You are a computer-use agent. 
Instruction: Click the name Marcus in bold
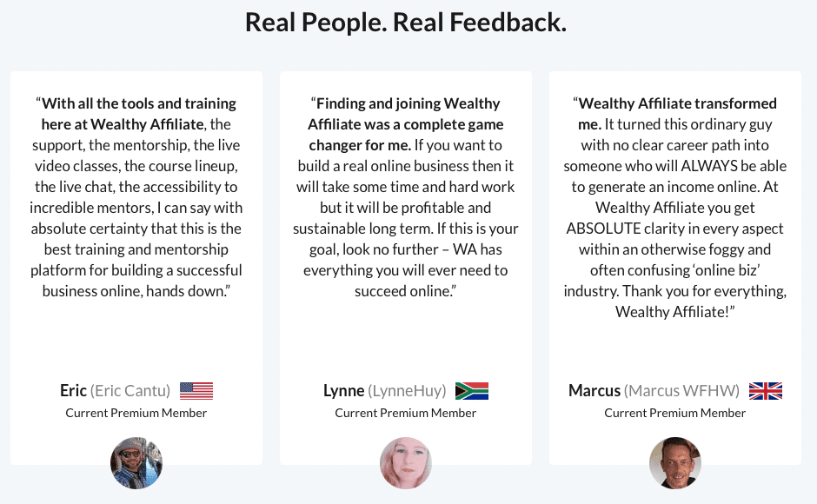pos(594,390)
